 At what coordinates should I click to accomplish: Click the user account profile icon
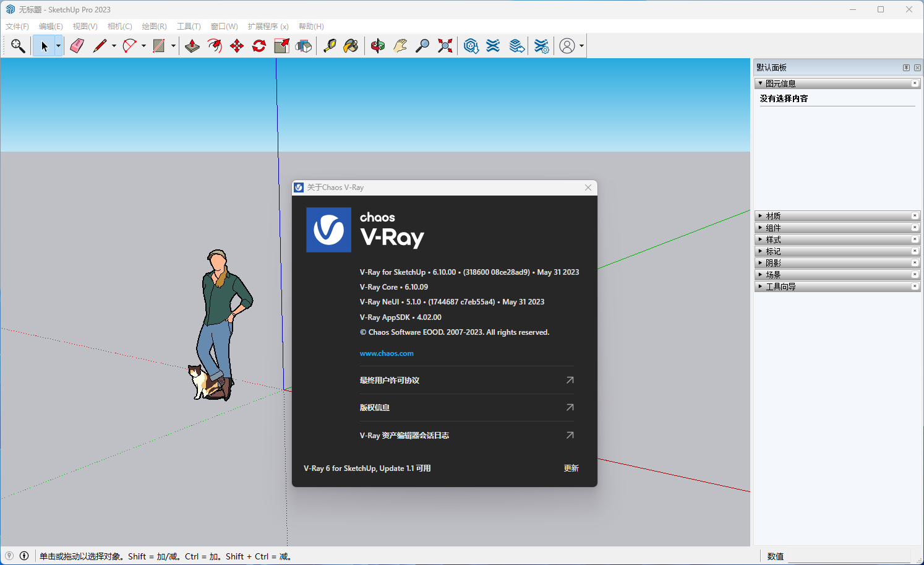[567, 46]
